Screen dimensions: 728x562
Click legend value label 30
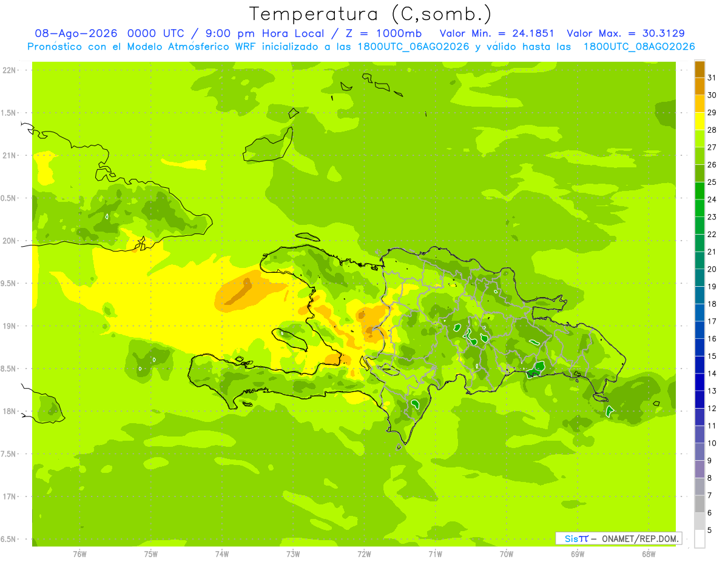(712, 95)
